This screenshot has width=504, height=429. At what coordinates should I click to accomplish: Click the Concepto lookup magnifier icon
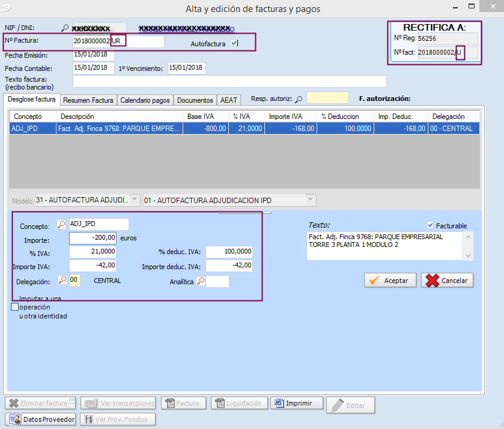click(x=61, y=225)
